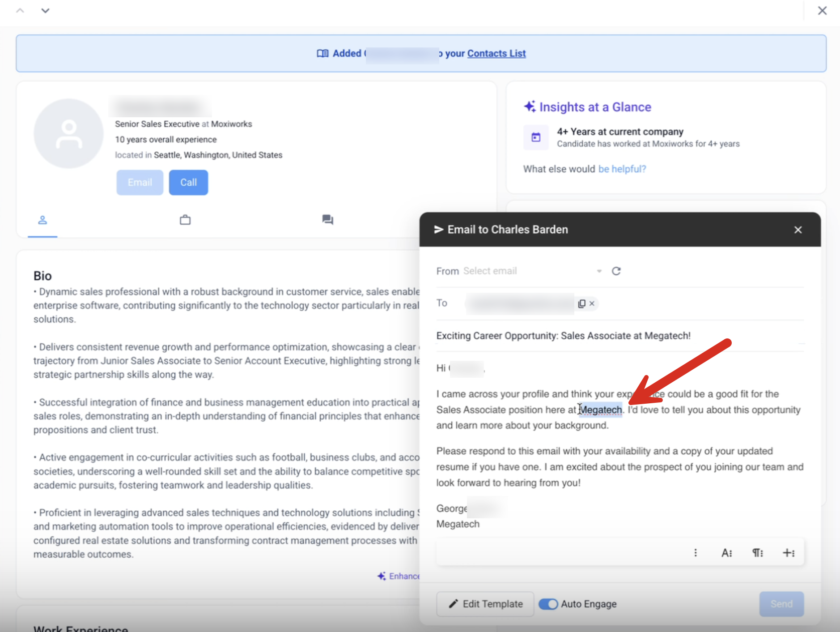
Task: Open paragraph formatting options in the editor toolbar
Action: point(758,553)
